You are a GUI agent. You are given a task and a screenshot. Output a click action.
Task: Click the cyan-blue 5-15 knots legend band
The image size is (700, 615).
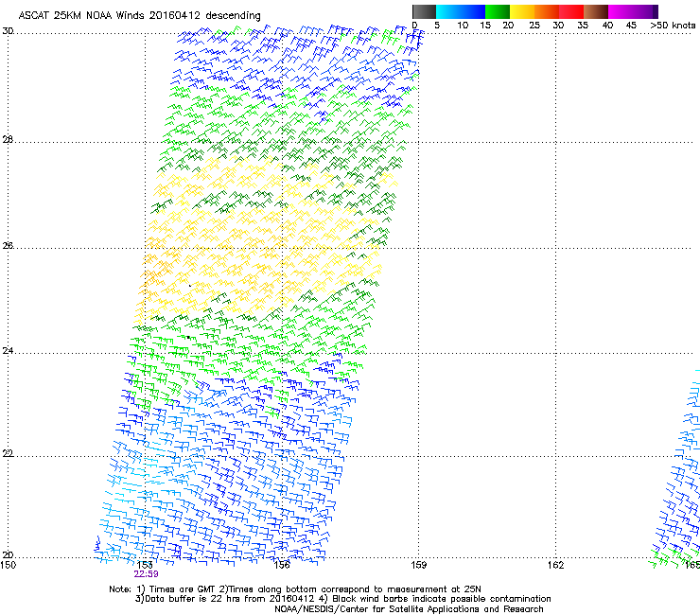(461, 11)
